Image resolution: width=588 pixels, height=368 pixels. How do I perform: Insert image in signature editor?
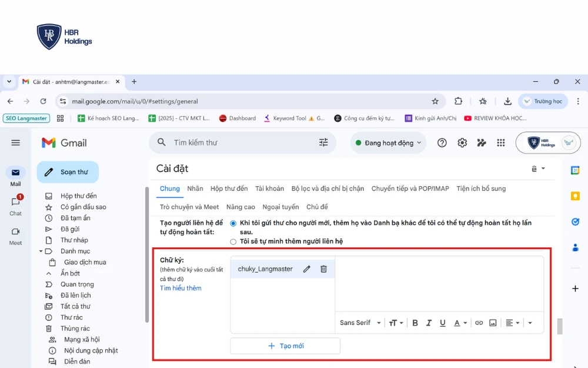click(x=493, y=323)
